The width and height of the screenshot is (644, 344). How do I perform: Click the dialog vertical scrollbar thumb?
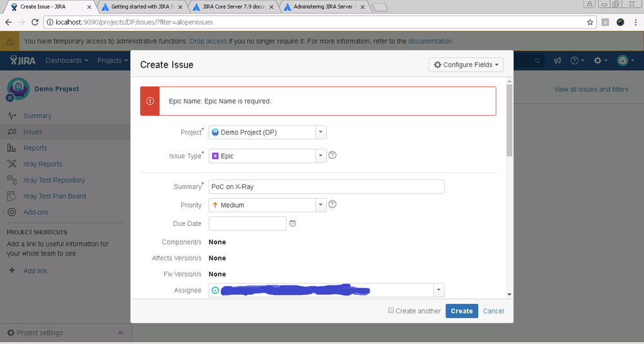(x=509, y=120)
